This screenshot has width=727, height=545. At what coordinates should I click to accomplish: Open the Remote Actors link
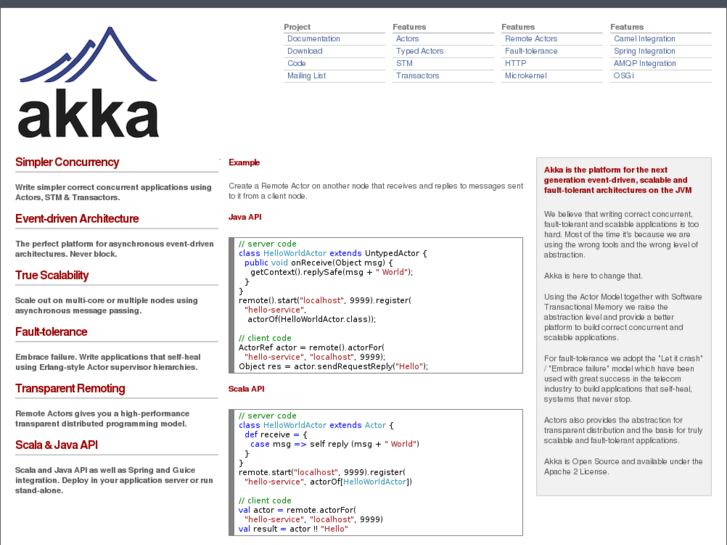[531, 39]
